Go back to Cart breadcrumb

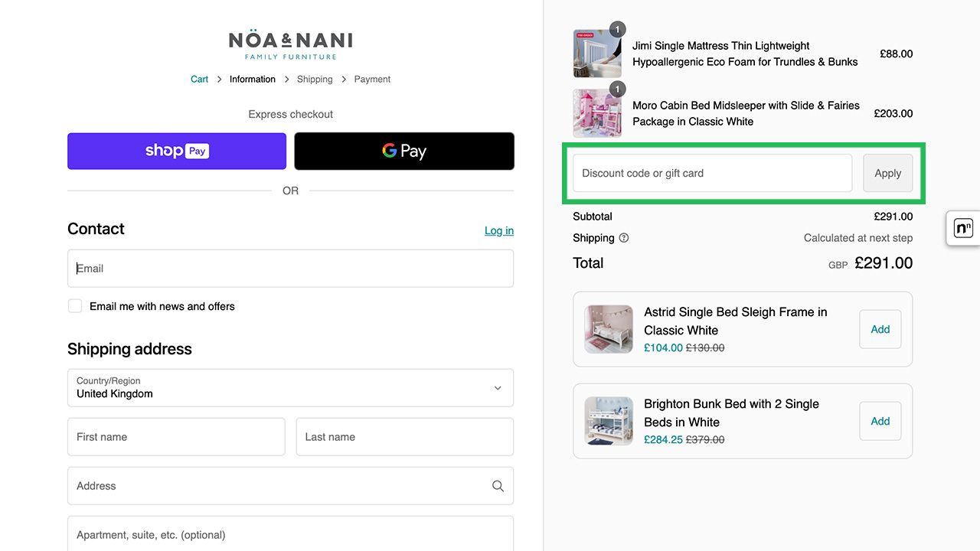coord(199,79)
